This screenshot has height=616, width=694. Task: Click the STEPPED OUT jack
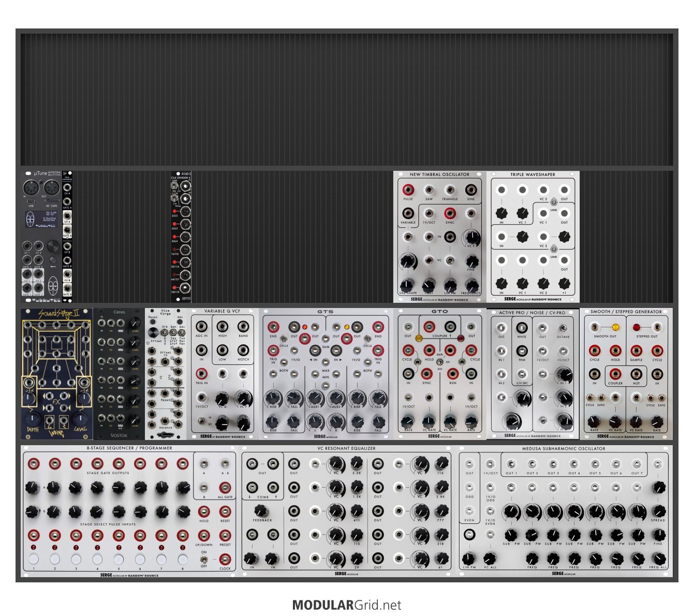(657, 328)
